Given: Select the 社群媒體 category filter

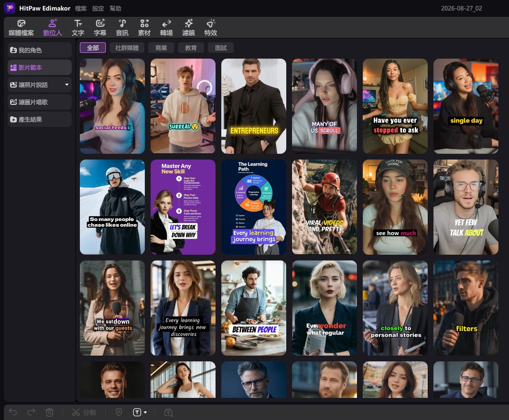Looking at the screenshot, I should pyautogui.click(x=127, y=48).
